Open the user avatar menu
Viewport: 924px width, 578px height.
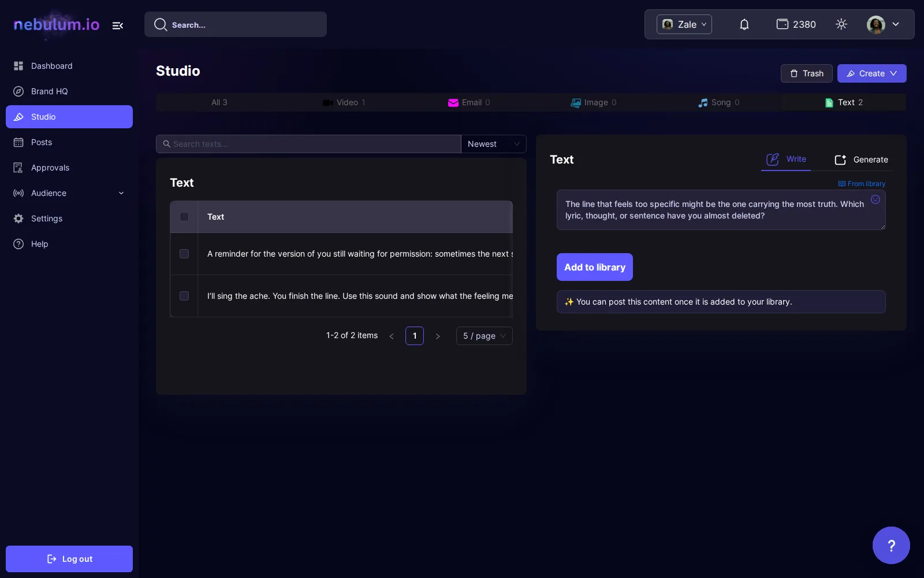point(883,24)
